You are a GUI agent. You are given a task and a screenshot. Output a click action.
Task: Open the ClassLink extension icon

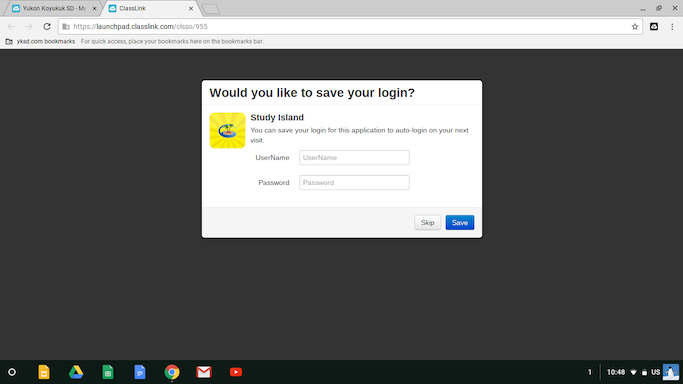(x=654, y=27)
